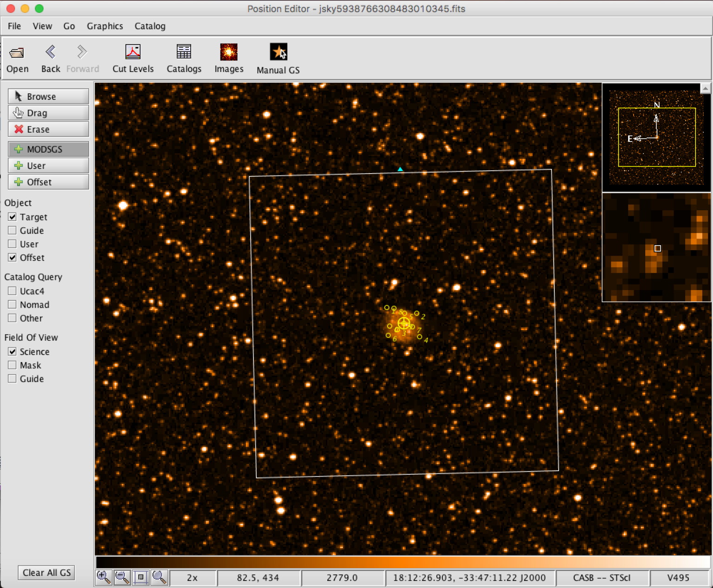Open the View menu
This screenshot has width=713, height=588.
click(x=42, y=26)
